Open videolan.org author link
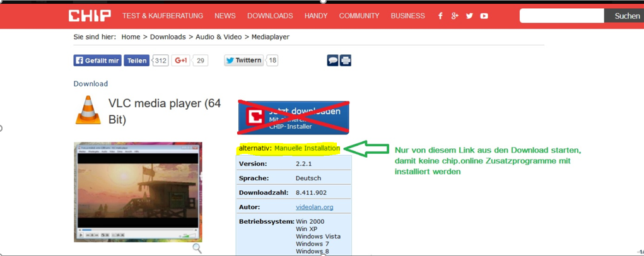644x256 pixels. [315, 207]
